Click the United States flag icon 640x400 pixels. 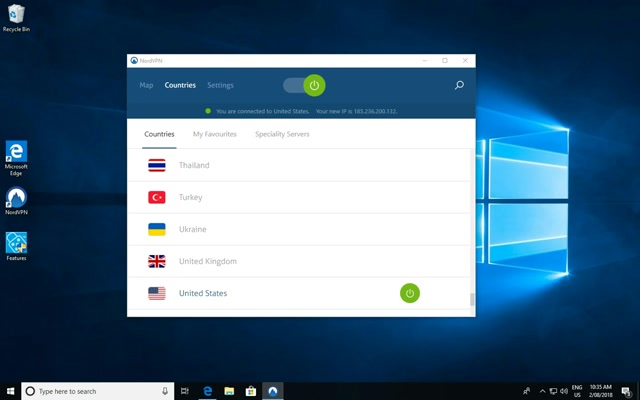(157, 293)
